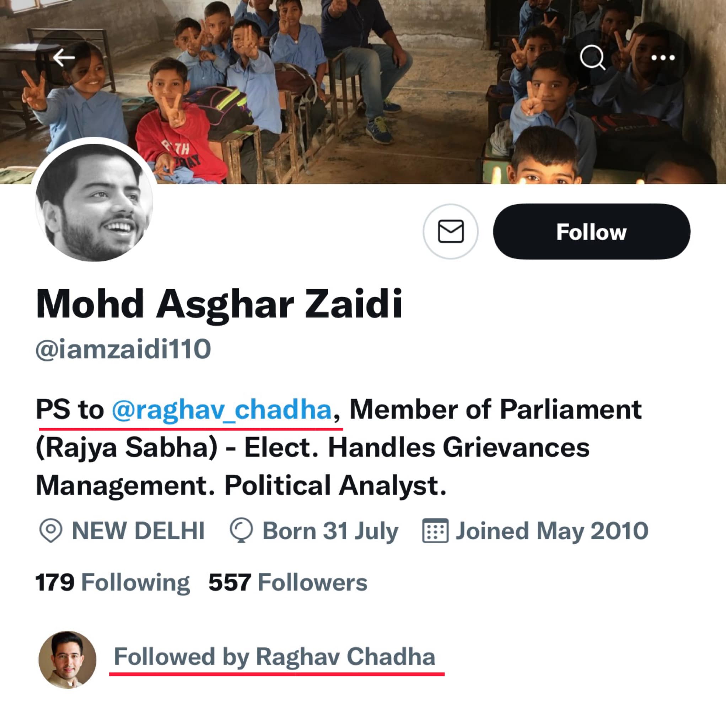Tap the envelope message icon
Viewport: 726px width, 728px height.
450,231
